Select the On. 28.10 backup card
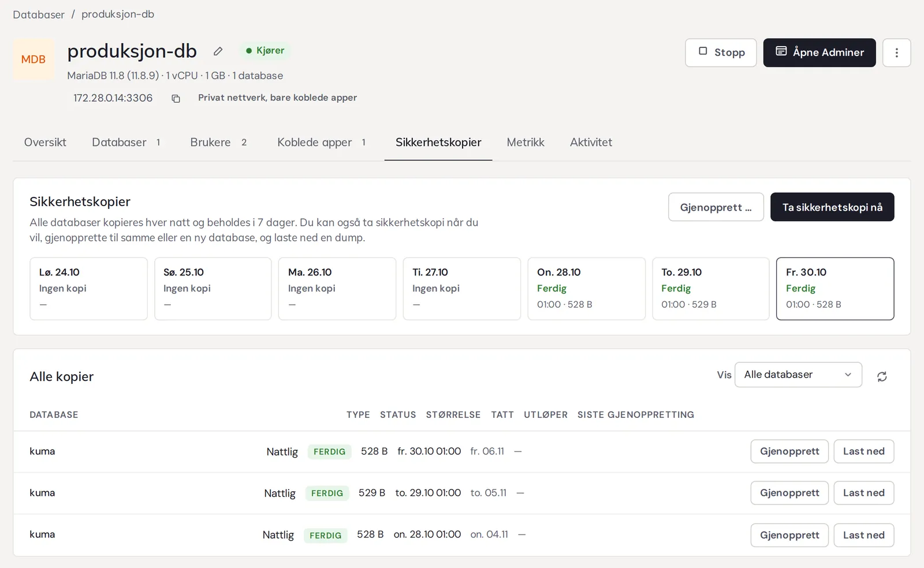Screen dimensions: 924x568 click(586, 289)
